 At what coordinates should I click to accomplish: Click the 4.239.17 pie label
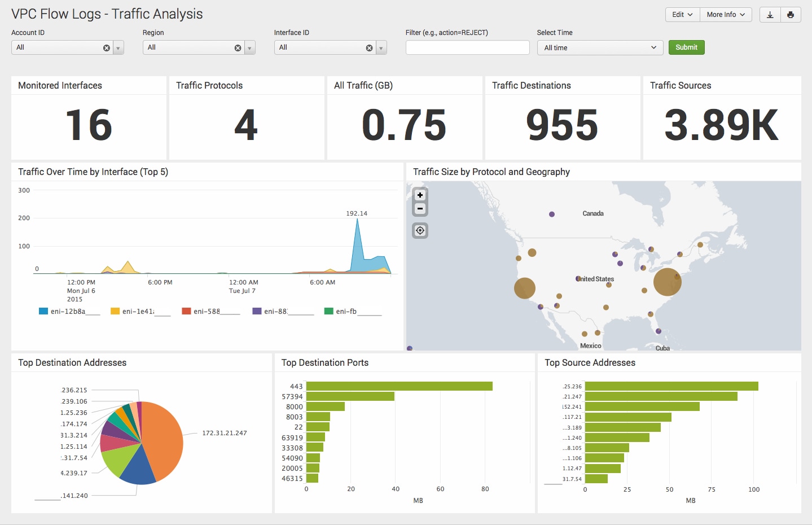(74, 473)
